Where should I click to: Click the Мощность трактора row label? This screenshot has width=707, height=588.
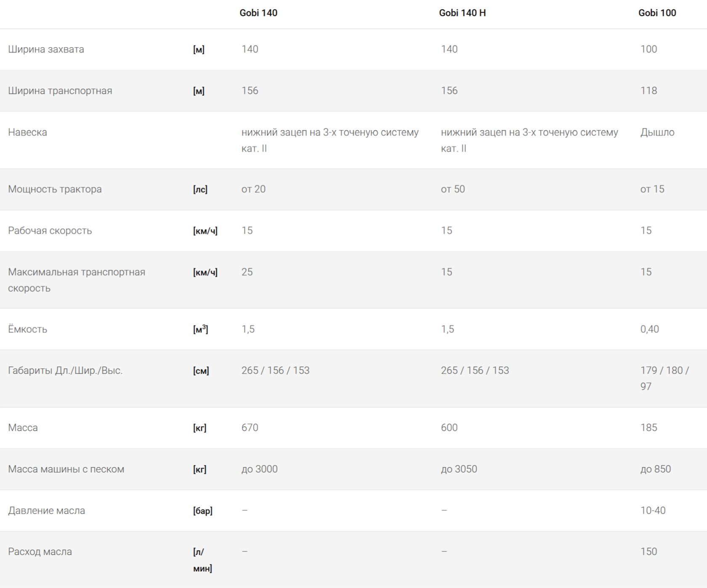click(x=55, y=189)
